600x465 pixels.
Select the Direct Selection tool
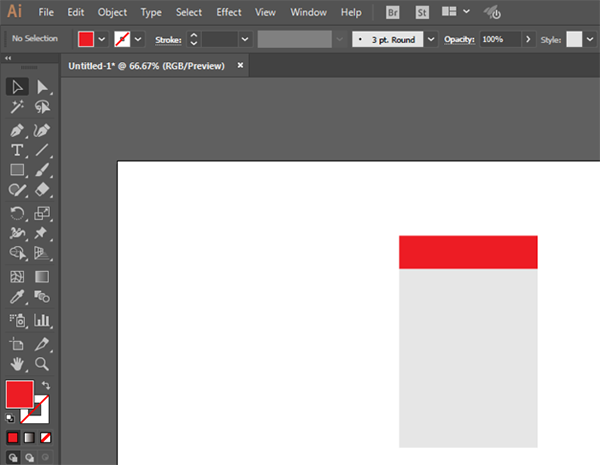[x=42, y=88]
